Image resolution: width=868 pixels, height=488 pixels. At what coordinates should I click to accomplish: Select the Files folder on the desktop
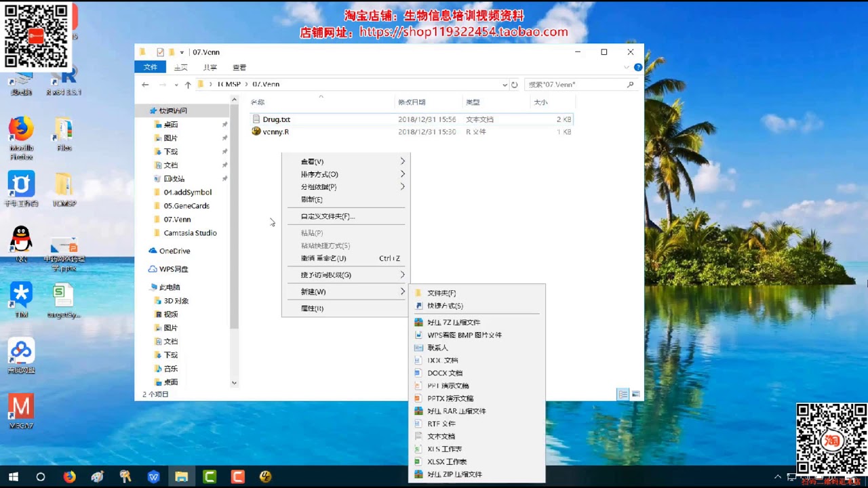click(64, 135)
